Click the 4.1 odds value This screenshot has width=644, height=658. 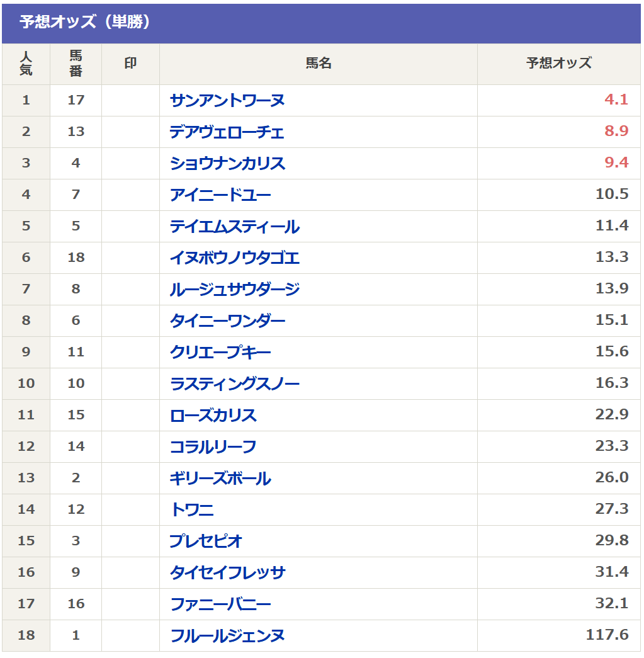click(616, 100)
